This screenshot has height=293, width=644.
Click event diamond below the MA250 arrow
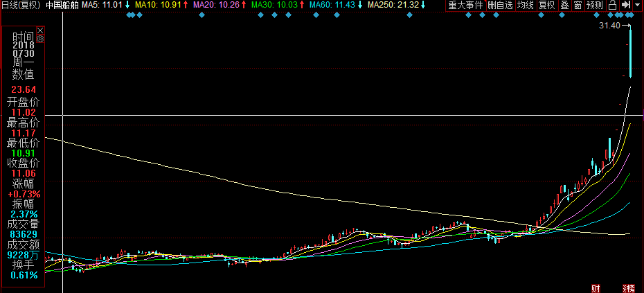click(409, 15)
